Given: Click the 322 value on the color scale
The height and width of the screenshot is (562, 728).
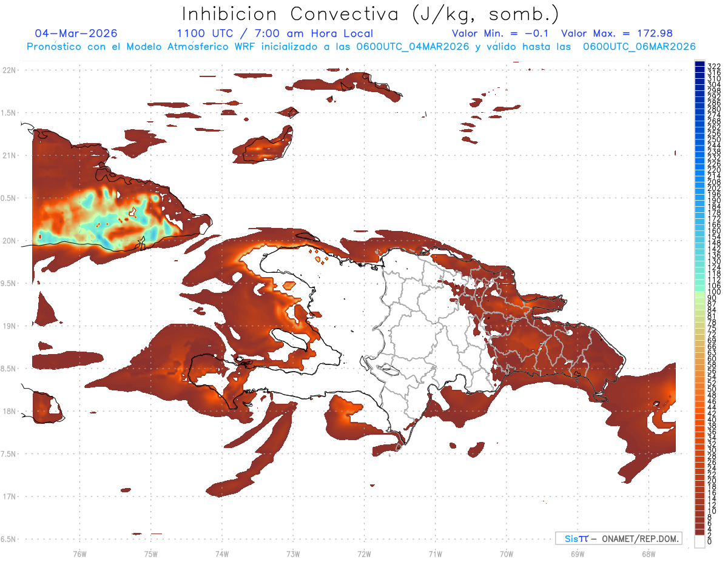Looking at the screenshot, I should [713, 66].
